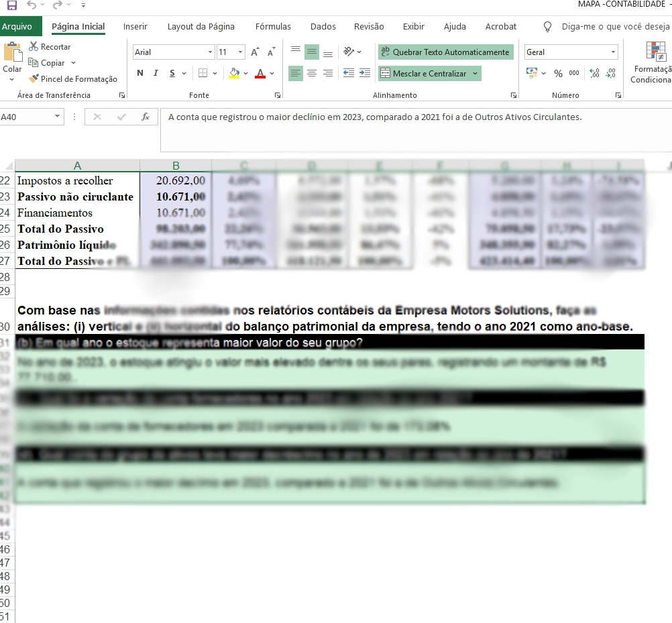Open Formatação Condicional
The height and width of the screenshot is (623, 672).
coord(652,63)
